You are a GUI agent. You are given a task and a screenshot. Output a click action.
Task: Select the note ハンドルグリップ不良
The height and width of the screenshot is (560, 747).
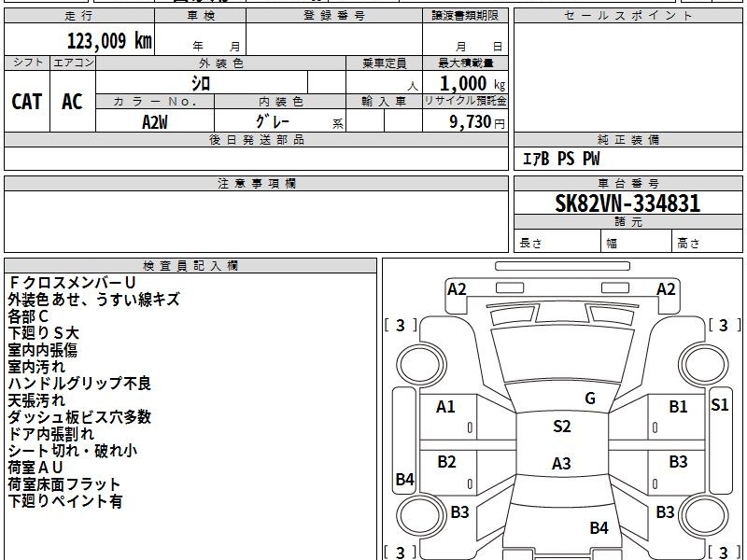(79, 384)
